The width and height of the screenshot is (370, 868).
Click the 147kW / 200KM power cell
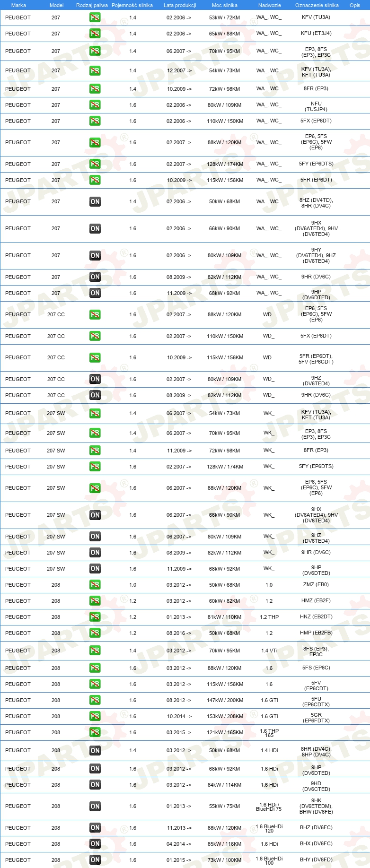coord(225,700)
